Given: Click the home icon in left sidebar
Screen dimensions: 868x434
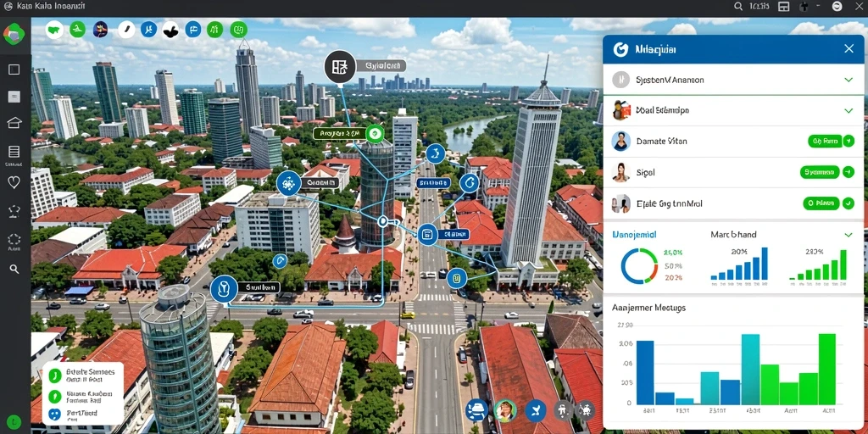Looking at the screenshot, I should pyautogui.click(x=14, y=123).
